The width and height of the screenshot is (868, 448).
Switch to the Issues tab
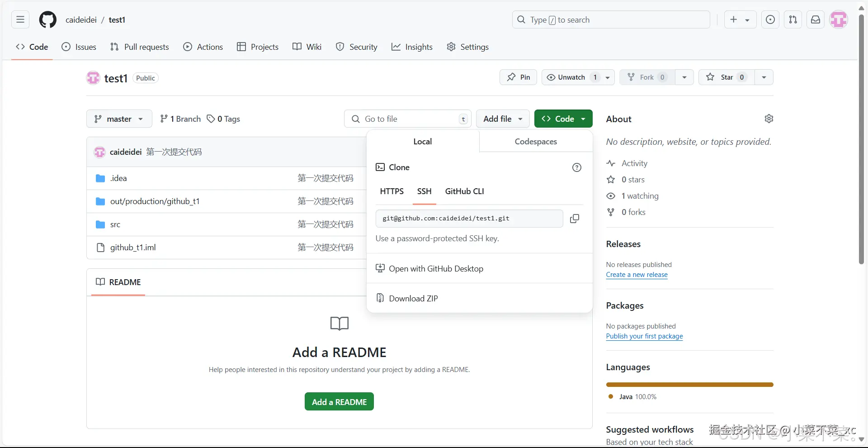point(79,47)
